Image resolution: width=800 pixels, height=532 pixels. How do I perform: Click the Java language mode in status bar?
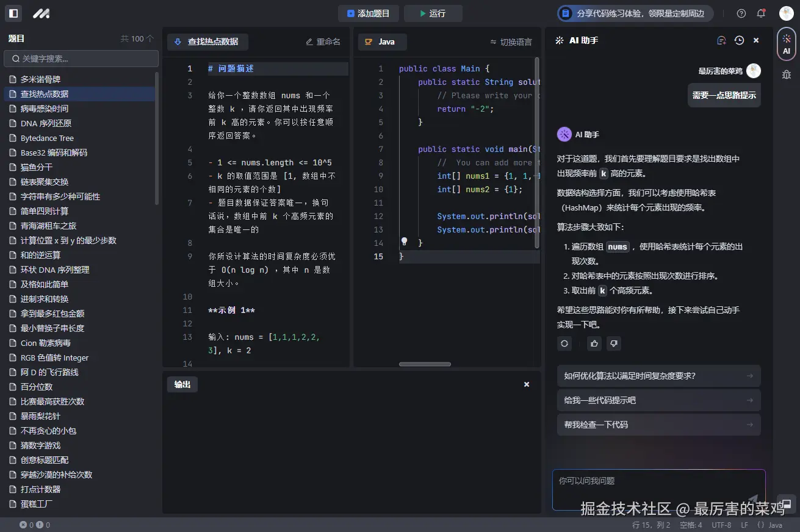pos(769,525)
